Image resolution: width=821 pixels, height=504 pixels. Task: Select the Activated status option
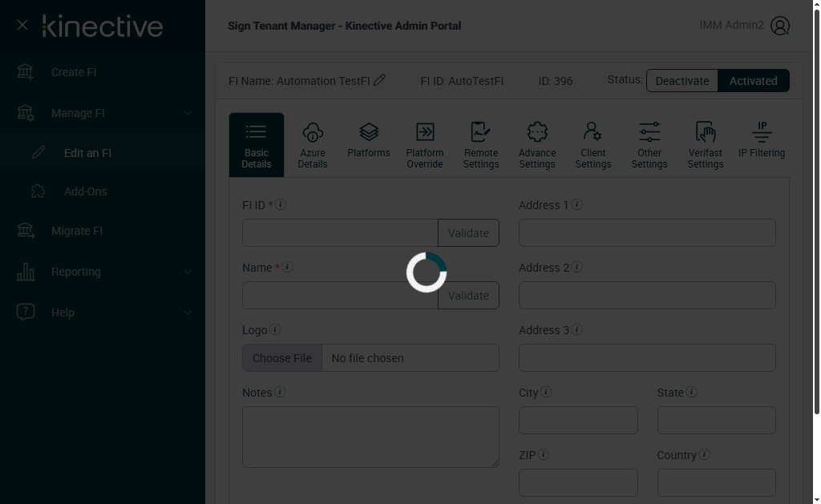(x=754, y=81)
